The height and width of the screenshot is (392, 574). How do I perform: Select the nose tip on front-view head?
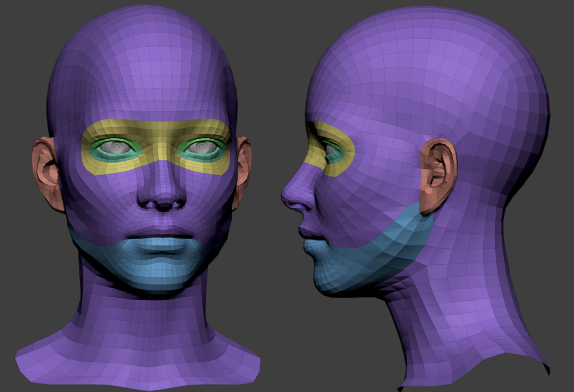[x=162, y=197]
